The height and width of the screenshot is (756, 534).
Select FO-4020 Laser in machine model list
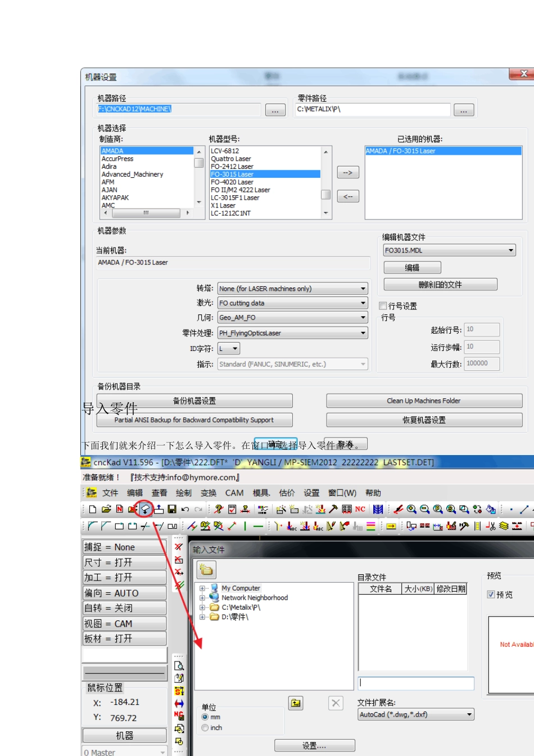coord(265,182)
